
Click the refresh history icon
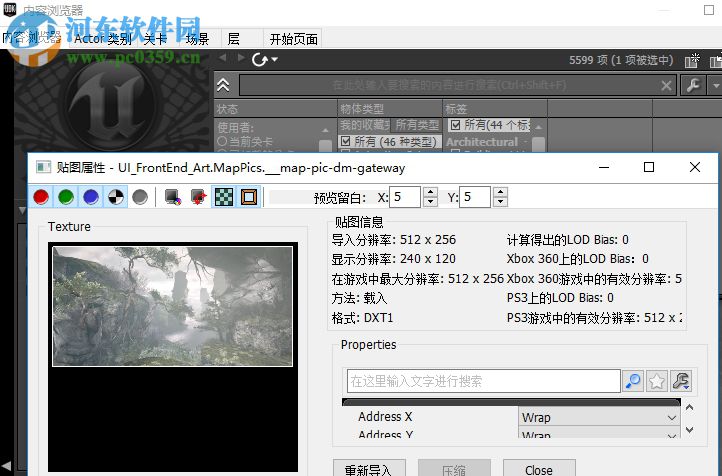tap(260, 59)
